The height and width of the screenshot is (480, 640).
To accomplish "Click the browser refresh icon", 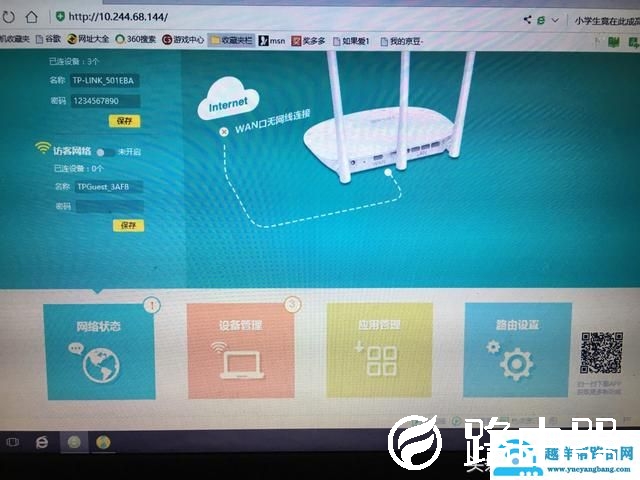I will point(8,17).
